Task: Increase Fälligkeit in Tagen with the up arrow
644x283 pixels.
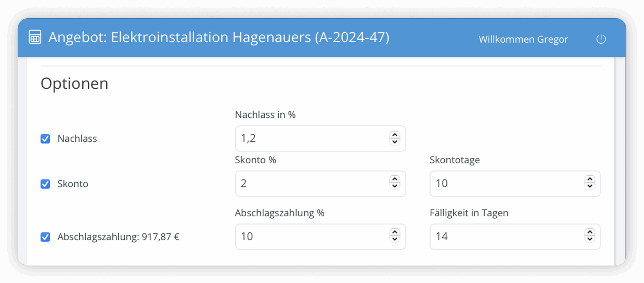Action: (590, 233)
